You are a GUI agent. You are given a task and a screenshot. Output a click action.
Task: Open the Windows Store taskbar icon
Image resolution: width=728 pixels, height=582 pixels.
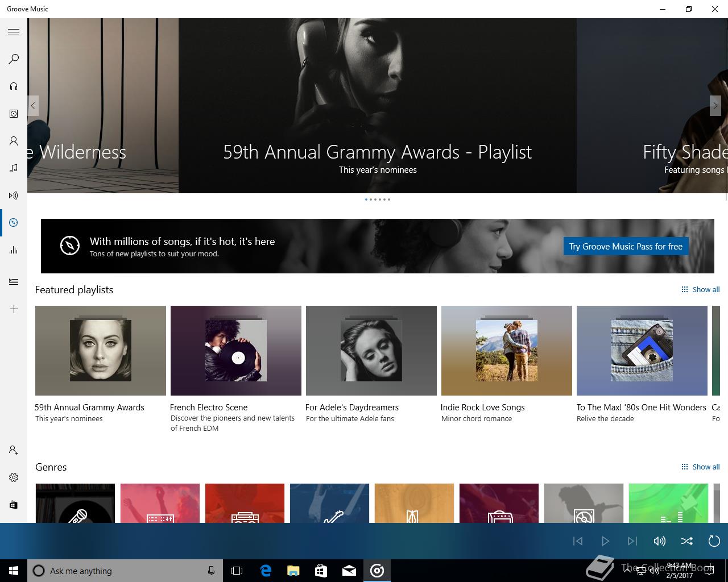coord(321,571)
